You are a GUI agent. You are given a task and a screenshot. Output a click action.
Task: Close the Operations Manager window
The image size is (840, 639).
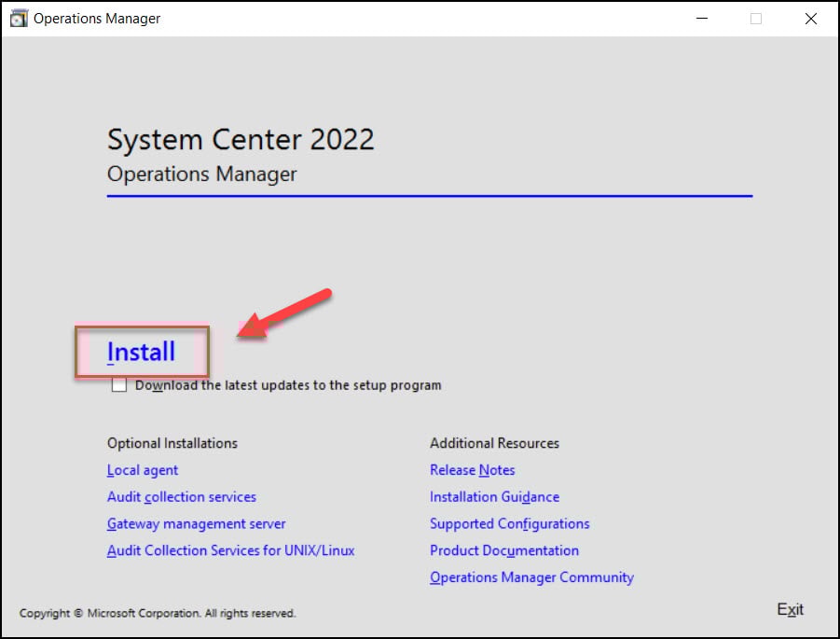click(811, 19)
